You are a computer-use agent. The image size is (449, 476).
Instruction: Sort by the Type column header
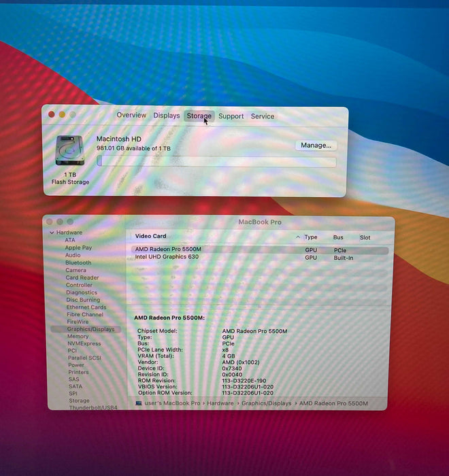pyautogui.click(x=311, y=237)
